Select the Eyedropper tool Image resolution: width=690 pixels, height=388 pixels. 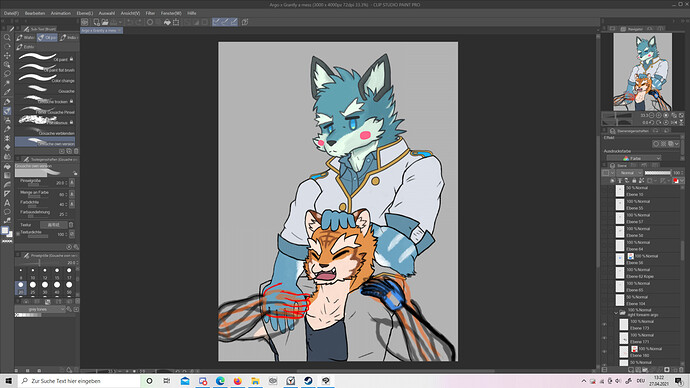[x=7, y=92]
